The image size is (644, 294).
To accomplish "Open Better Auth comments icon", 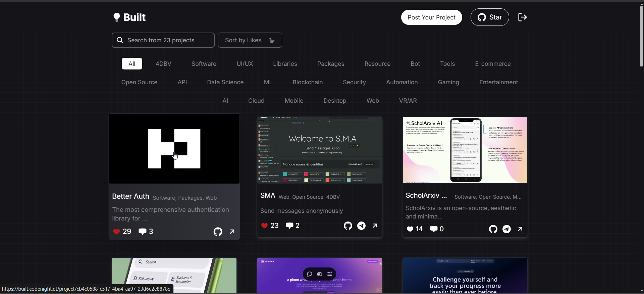I will (x=143, y=232).
